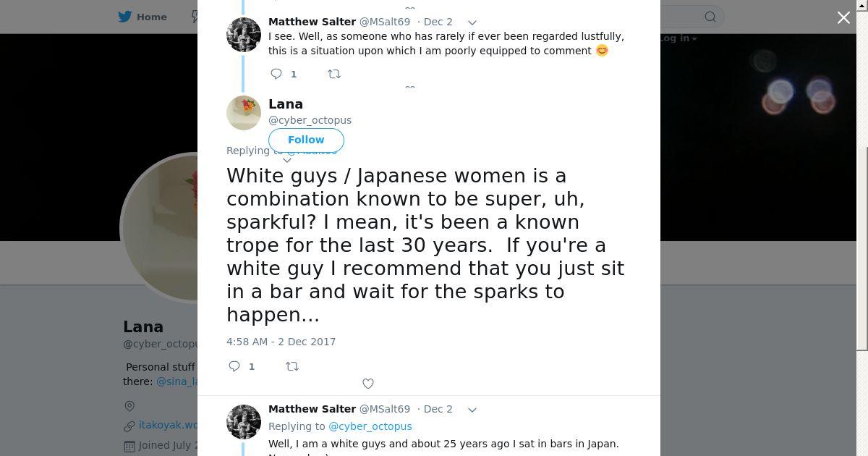
Task: Go to the Home tab
Action: (142, 17)
